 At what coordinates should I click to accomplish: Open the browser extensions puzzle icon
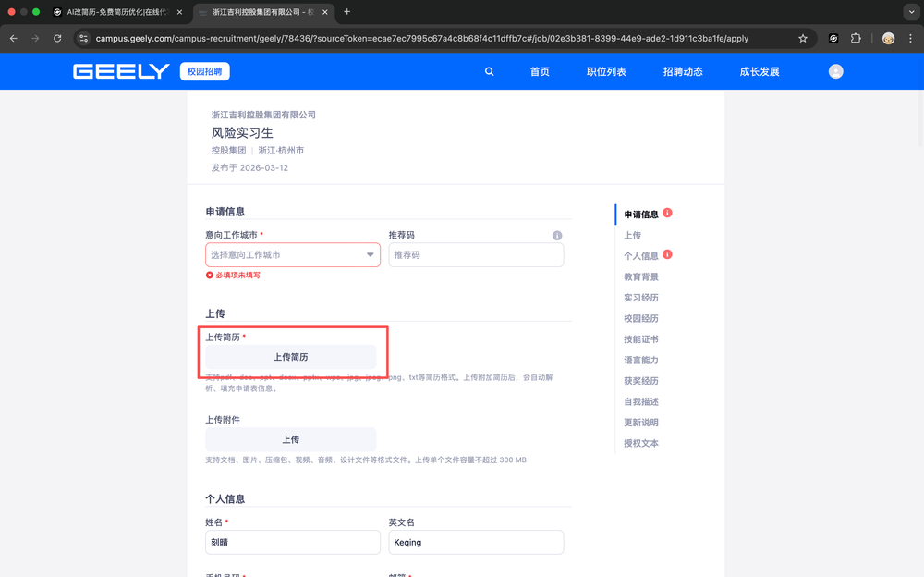(x=856, y=39)
